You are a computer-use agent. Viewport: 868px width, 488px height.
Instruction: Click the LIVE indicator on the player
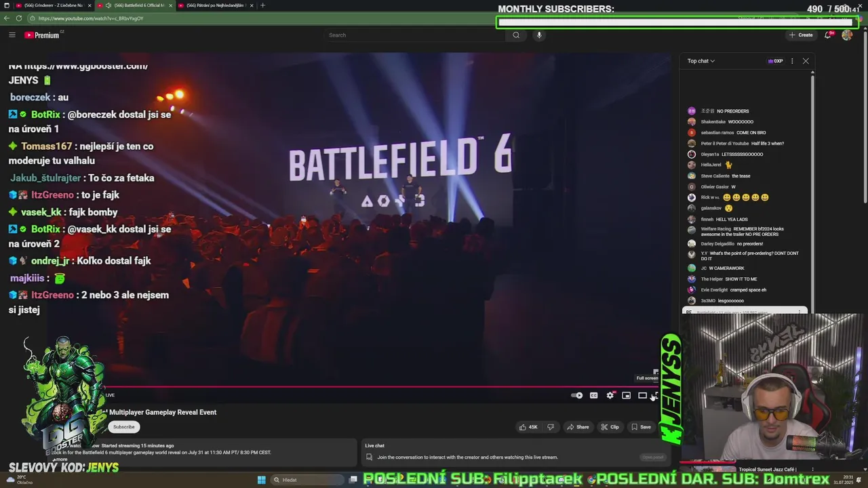coord(110,395)
